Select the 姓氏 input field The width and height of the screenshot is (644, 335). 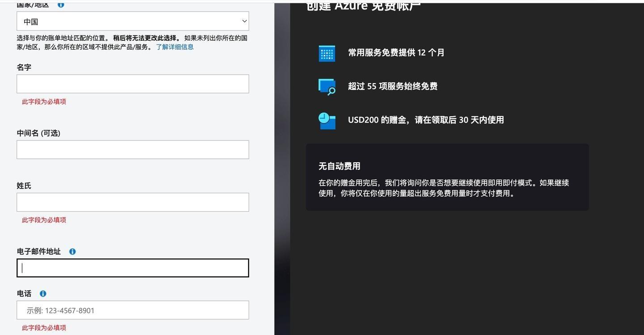click(x=132, y=202)
